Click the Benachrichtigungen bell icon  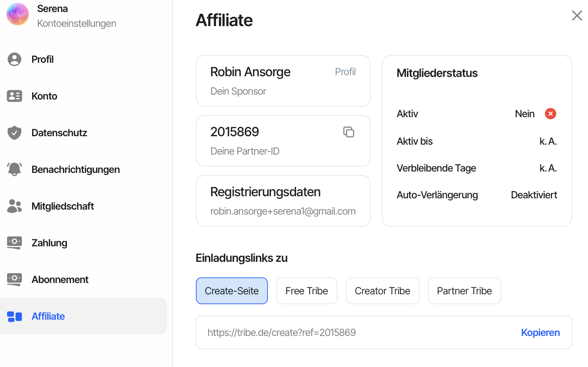point(14,169)
